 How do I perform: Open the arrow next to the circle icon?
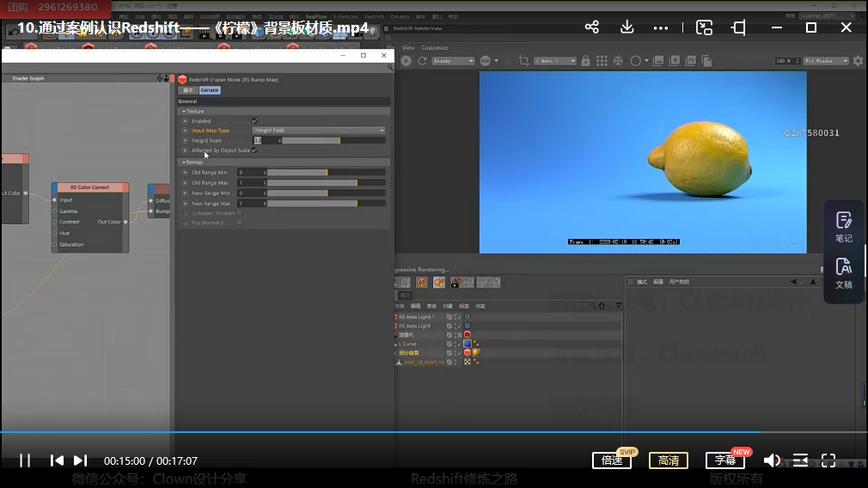[646, 61]
